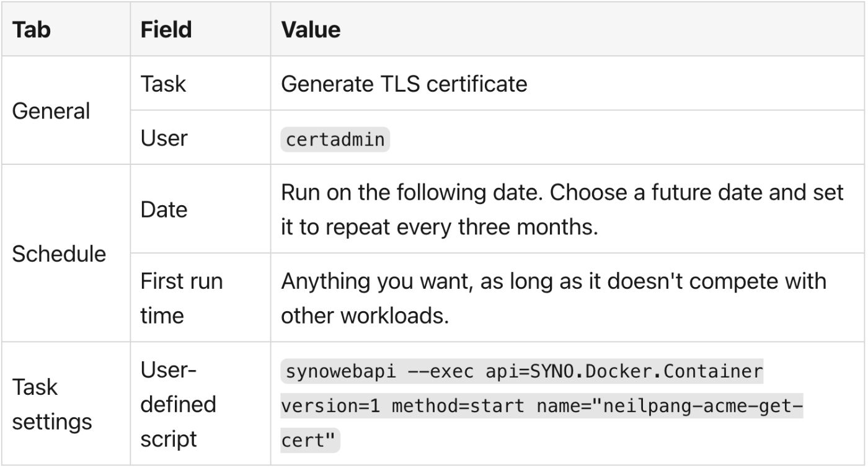Image resolution: width=868 pixels, height=468 pixels.
Task: Select the "Schedule" tab cell
Action: [59, 254]
